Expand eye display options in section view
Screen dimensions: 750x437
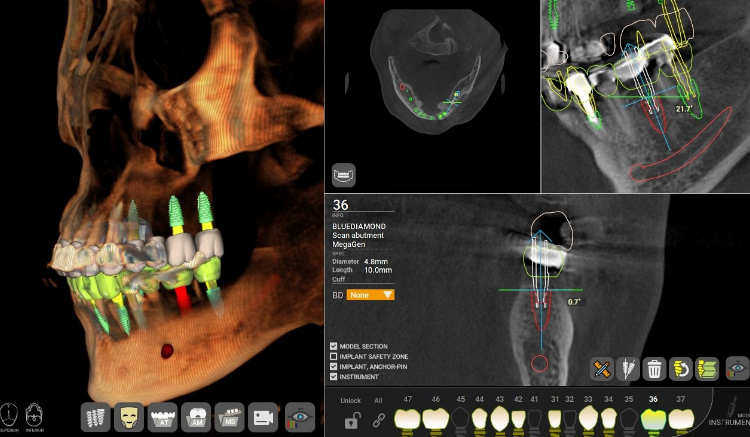point(737,369)
